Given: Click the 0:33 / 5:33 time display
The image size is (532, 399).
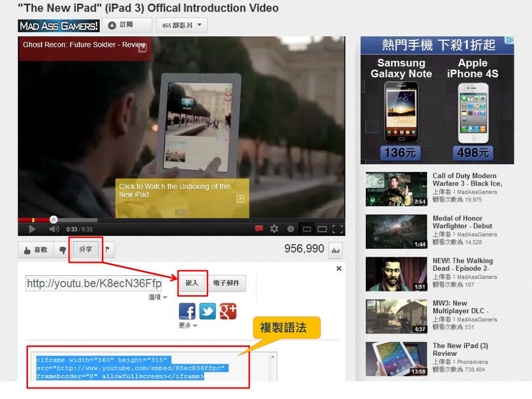Looking at the screenshot, I should (79, 229).
